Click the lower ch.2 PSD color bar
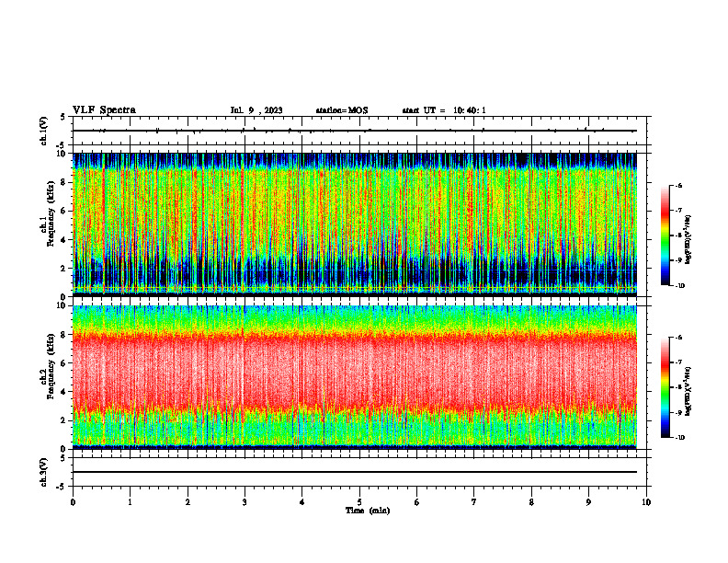This screenshot has width=728, height=563. pyautogui.click(x=665, y=387)
